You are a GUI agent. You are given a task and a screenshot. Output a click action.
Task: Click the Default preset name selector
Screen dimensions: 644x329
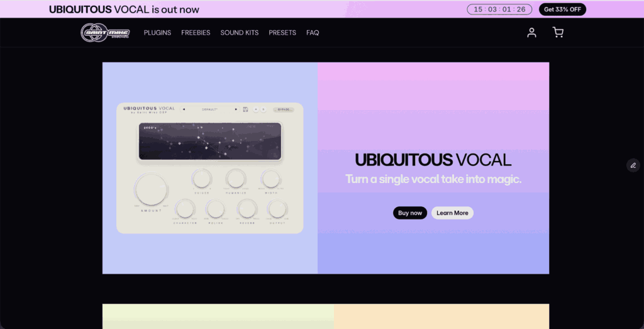(209, 109)
